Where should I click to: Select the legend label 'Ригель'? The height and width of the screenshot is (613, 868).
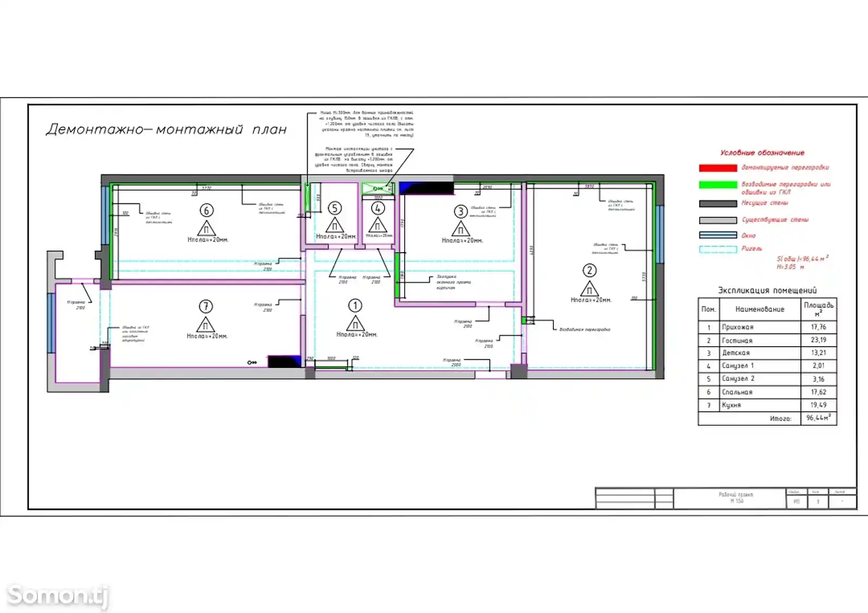coord(751,248)
